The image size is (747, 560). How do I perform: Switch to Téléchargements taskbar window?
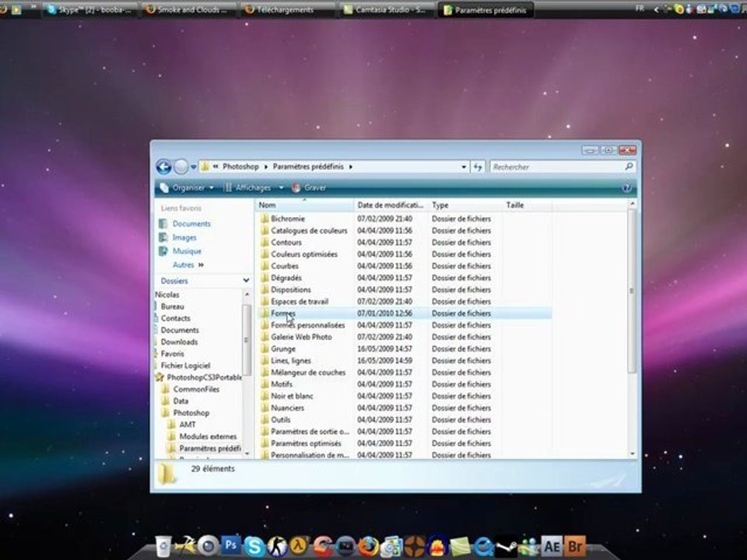288,9
